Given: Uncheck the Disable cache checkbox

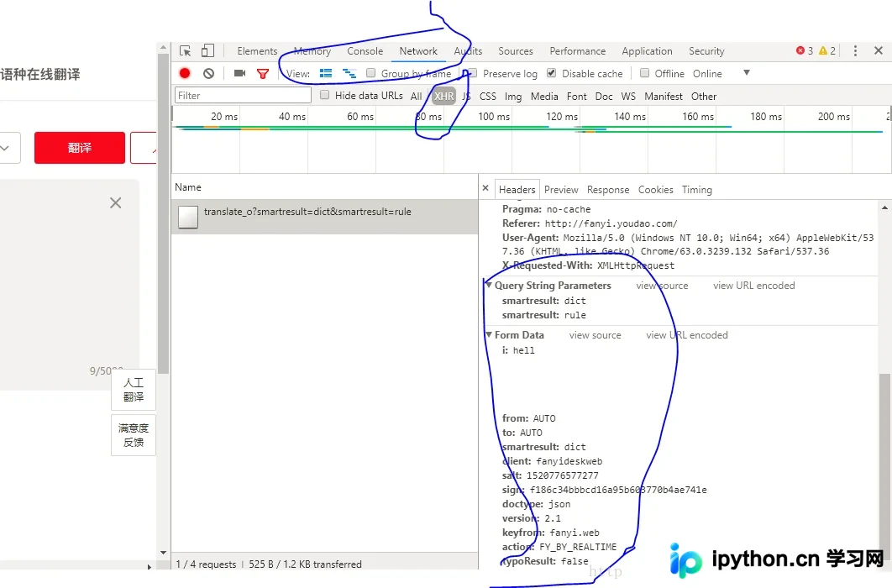Looking at the screenshot, I should click(x=551, y=73).
